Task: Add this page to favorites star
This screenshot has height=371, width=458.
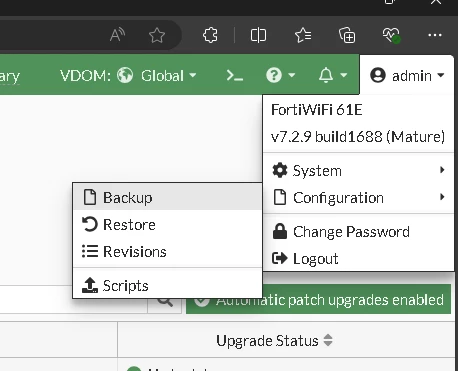Action: pos(157,35)
